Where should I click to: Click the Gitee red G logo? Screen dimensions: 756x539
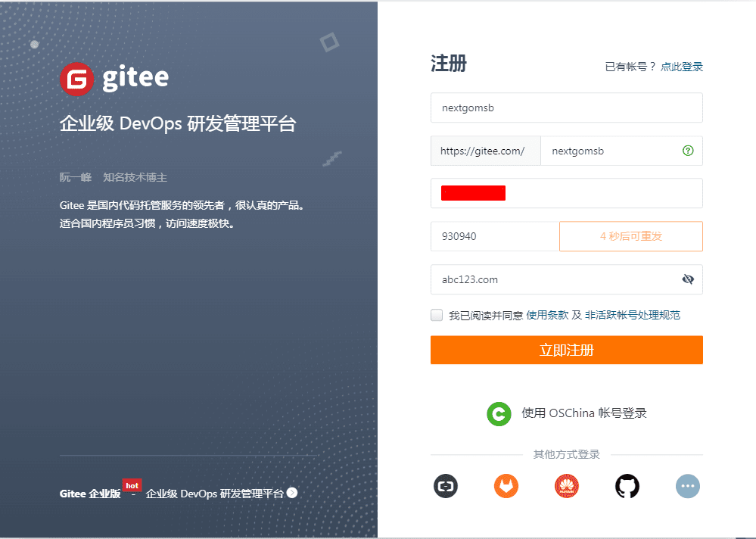[76, 79]
